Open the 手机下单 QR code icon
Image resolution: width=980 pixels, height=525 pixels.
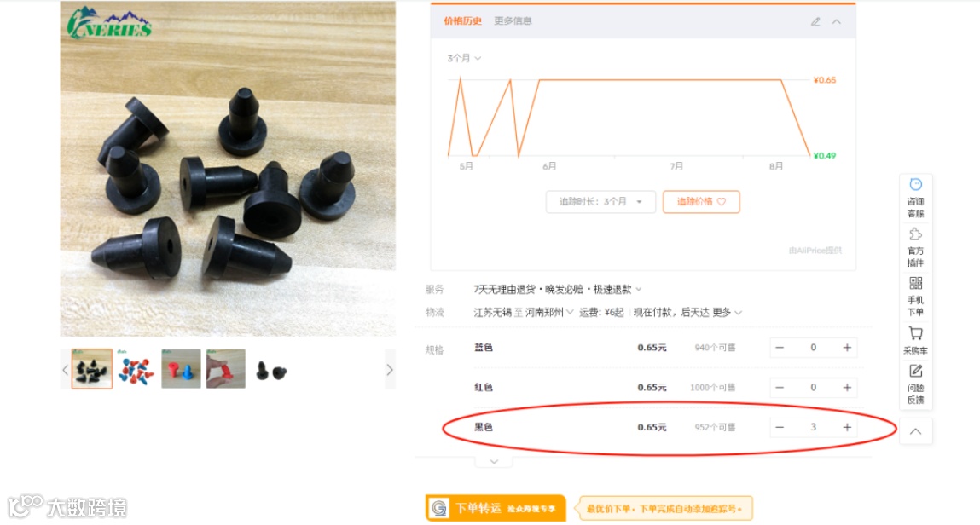pyautogui.click(x=916, y=297)
